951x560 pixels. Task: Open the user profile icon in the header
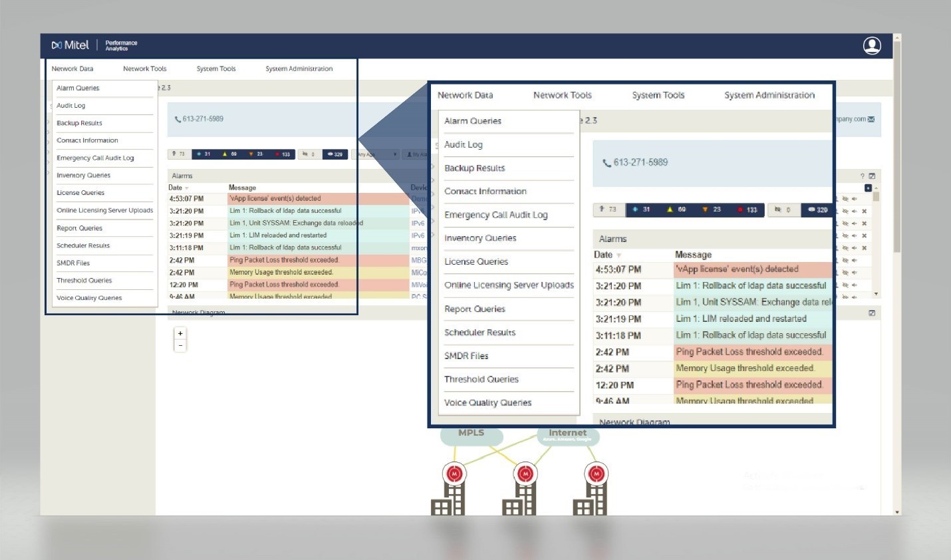tap(872, 45)
